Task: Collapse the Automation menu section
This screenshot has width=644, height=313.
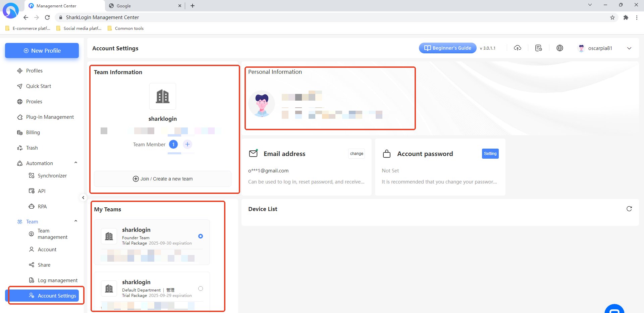Action: click(x=76, y=163)
